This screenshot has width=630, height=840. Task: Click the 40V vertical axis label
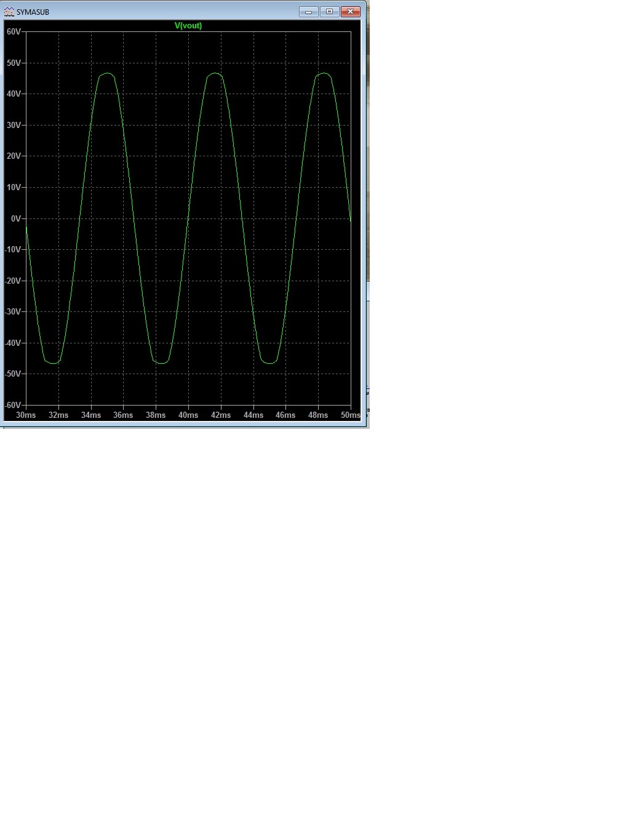click(x=14, y=94)
